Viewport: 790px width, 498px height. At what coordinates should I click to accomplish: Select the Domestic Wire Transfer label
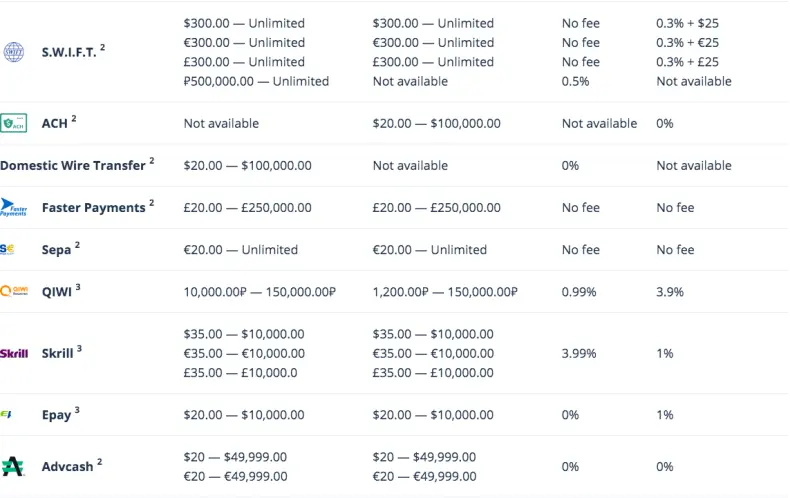point(73,165)
